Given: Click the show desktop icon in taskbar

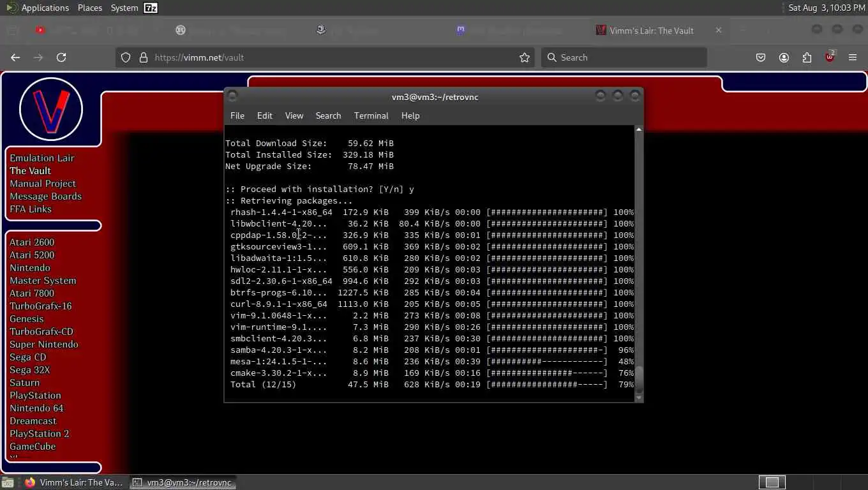Looking at the screenshot, I should tap(6, 482).
